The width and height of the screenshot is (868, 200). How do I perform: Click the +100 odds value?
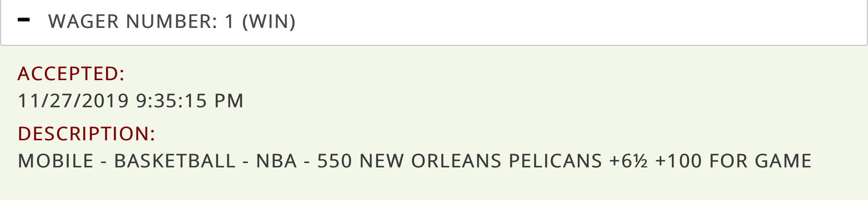coord(679,161)
